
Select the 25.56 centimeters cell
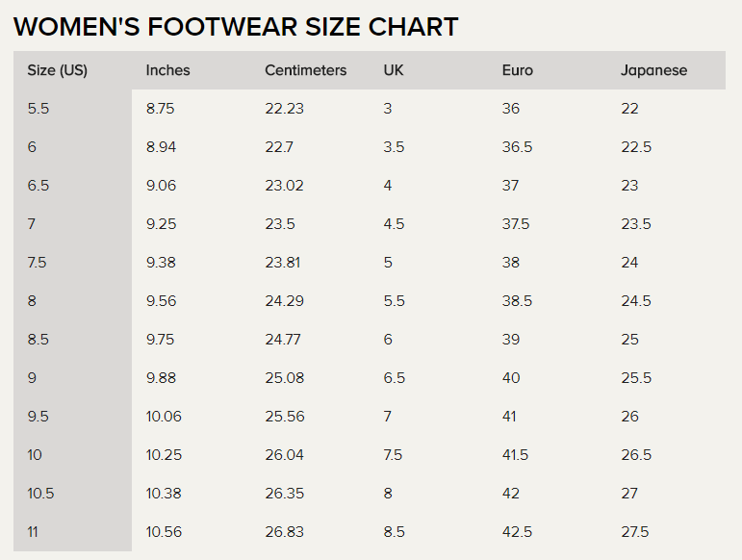[x=285, y=417]
